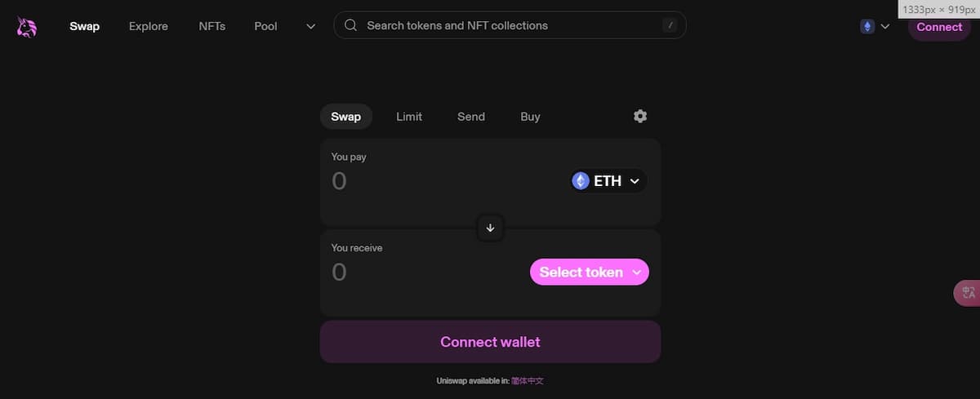Switch to the Send tab

(471, 117)
